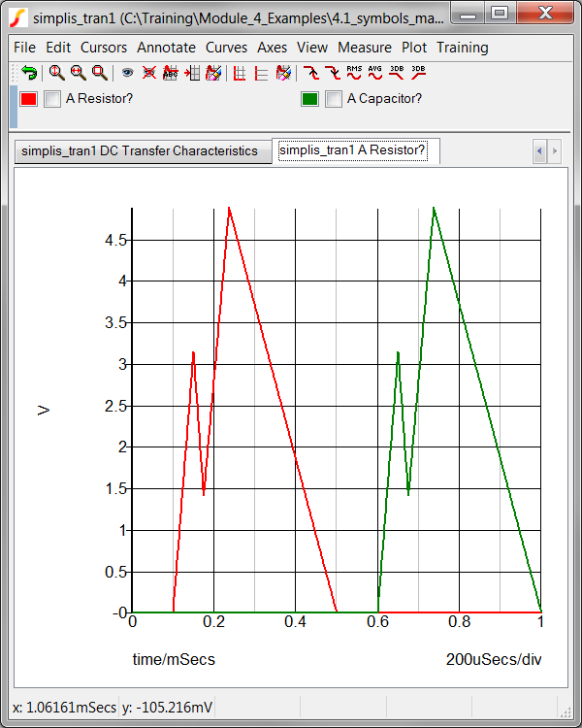Viewport: 582px width, 728px height.
Task: Open the Measure menu
Action: [365, 48]
